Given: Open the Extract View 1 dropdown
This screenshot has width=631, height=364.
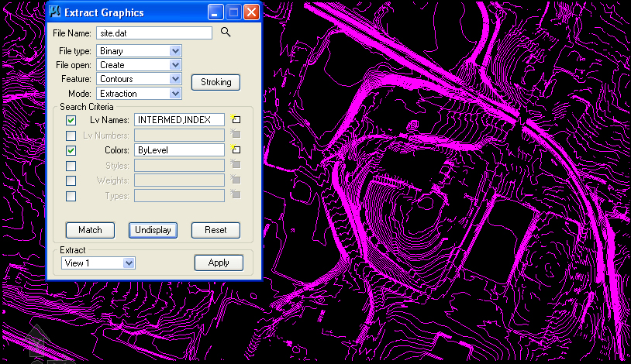Looking at the screenshot, I should 129,263.
